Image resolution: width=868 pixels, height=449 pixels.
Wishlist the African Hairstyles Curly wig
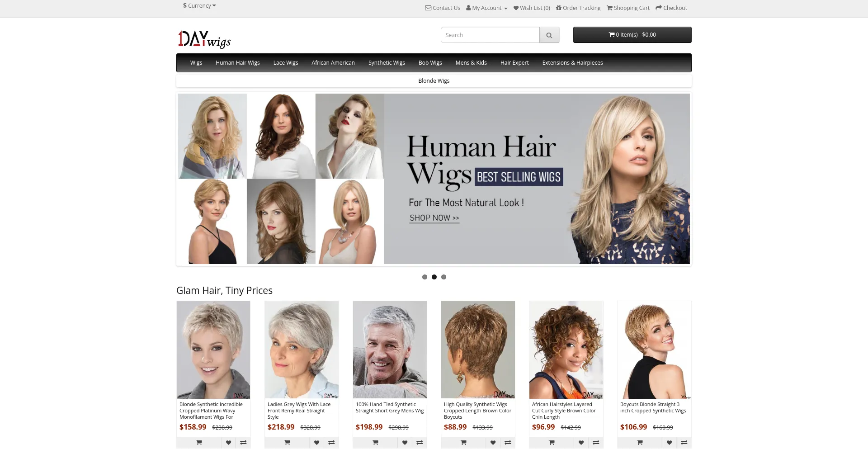pos(581,442)
